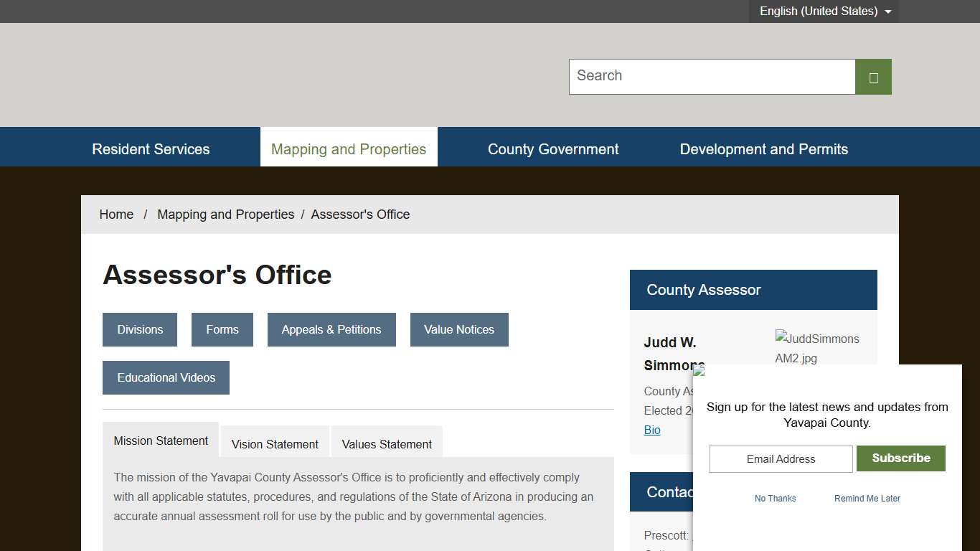Screen dimensions: 980x551
Task: Open the Resident Services menu
Action: (x=151, y=149)
